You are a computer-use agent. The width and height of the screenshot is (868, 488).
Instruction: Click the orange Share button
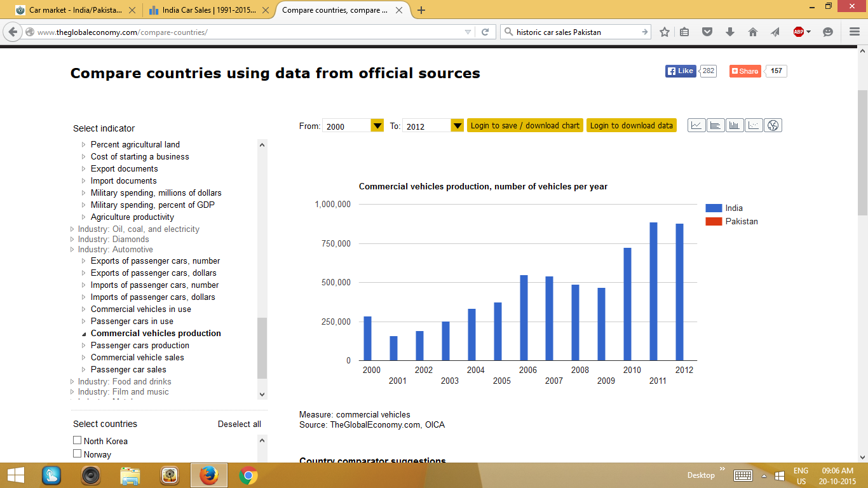745,71
